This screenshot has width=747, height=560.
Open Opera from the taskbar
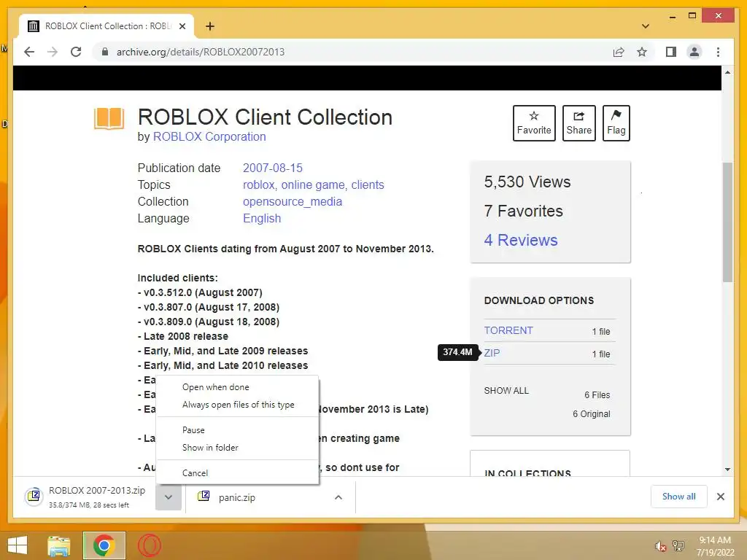pos(150,545)
